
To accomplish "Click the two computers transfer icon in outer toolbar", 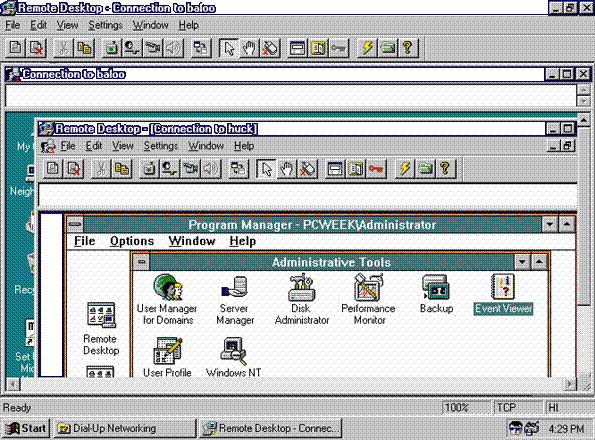I will click(200, 48).
